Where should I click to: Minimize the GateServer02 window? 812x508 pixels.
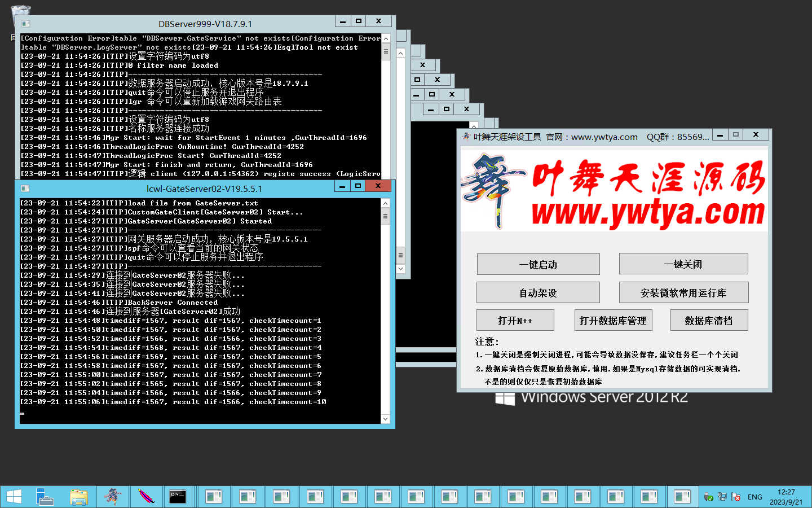[342, 186]
